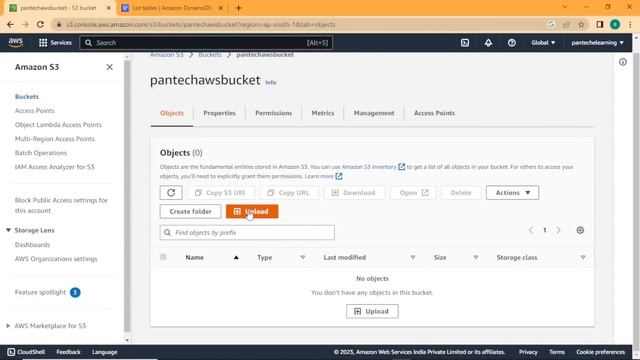Open the Actions dropdown
This screenshot has width=640, height=360.
point(512,193)
